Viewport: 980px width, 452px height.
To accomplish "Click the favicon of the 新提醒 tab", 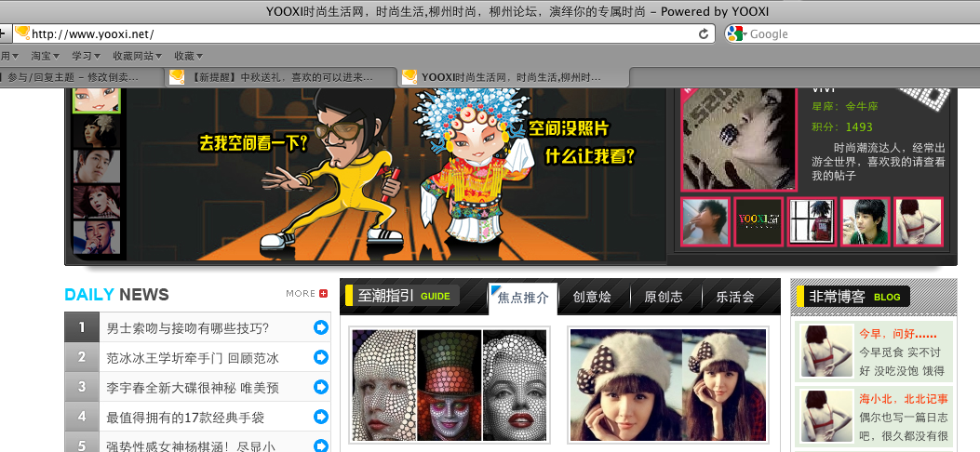I will 177,77.
